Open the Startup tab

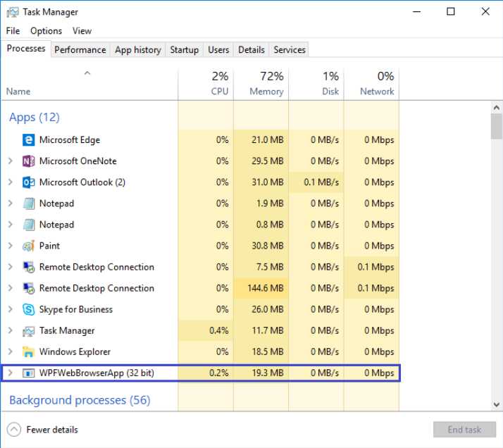coord(184,50)
